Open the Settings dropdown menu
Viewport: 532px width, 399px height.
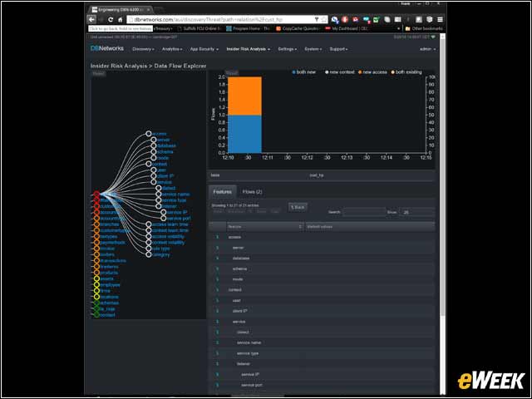pos(287,49)
